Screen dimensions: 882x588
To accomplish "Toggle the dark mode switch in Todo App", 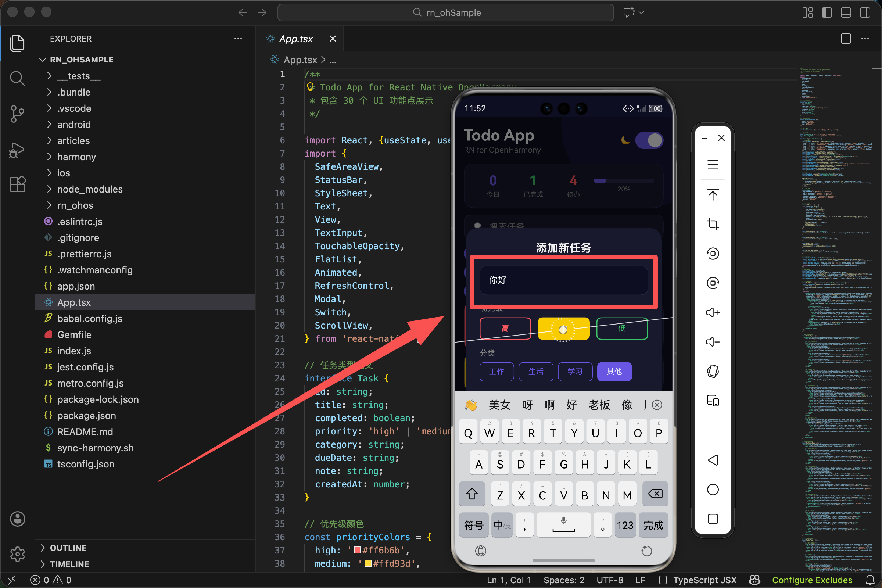I will click(649, 141).
